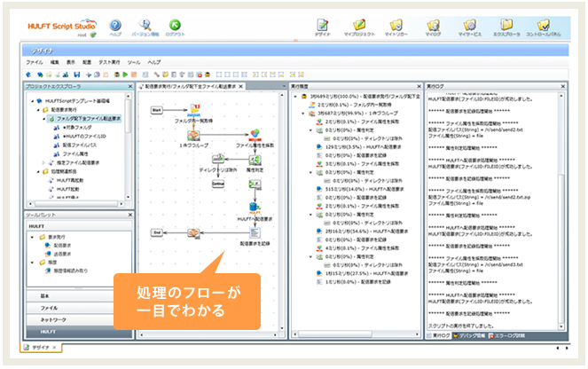
Task: Expand the 指定ファイル配信要求 tree item
Action: coord(43,162)
